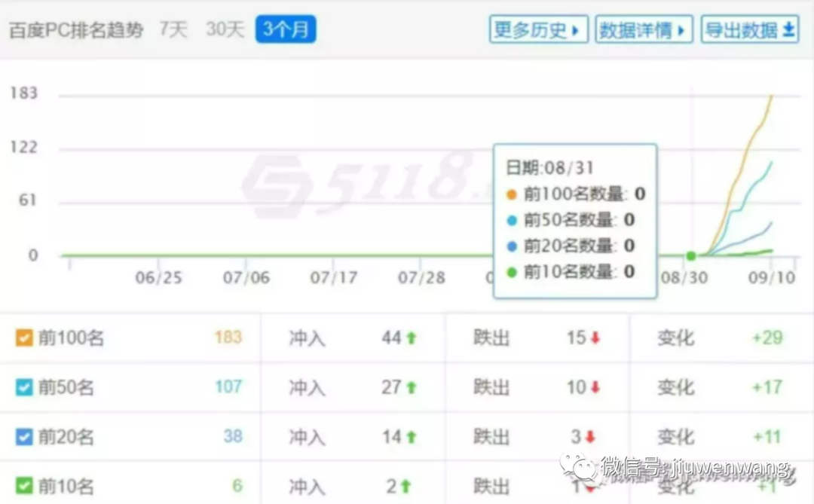Image resolution: width=814 pixels, height=504 pixels.
Task: Click the 38 count in 前20名 row
Action: (233, 436)
